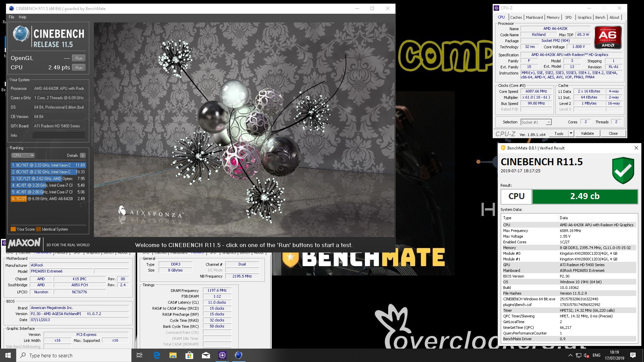Click the Info input field in Cinebench
The width and height of the screenshot is (644, 362).
[x=59, y=135]
